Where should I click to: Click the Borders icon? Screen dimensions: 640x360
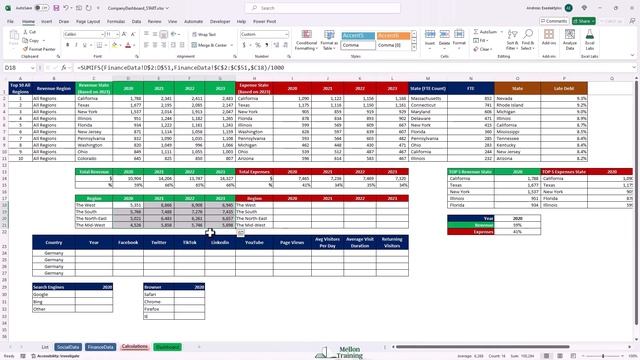pyautogui.click(x=99, y=45)
